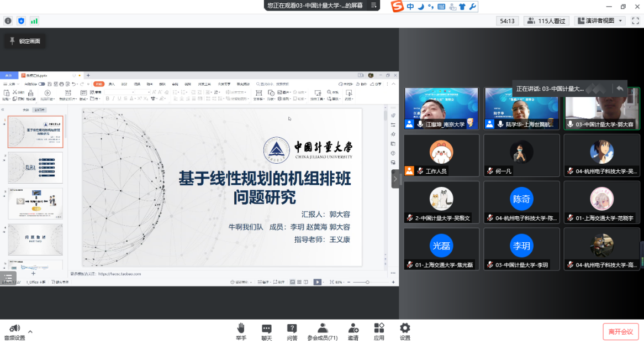Viewport: 644px width, 344px height.
Task: Click the Raise Hand (举手) icon
Action: click(241, 331)
